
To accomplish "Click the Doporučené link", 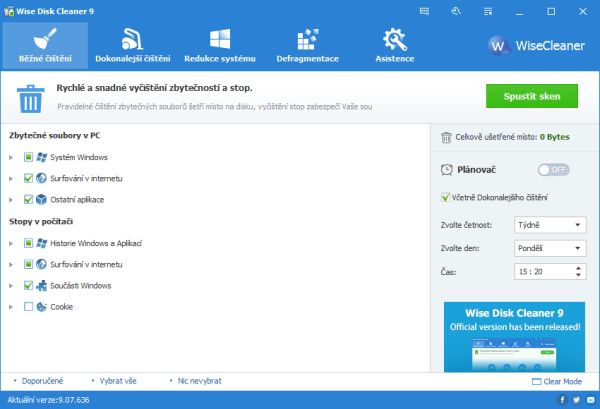I will click(42, 381).
